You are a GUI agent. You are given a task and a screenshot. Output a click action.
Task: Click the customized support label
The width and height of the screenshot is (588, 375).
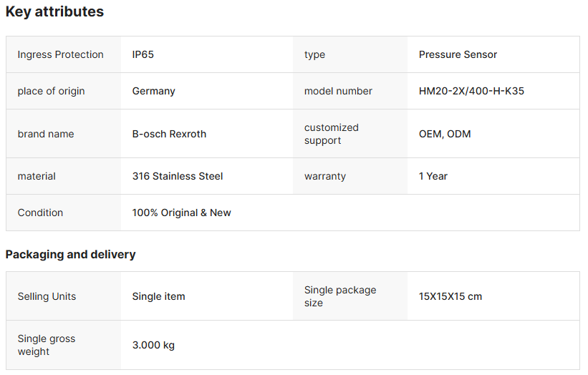click(x=331, y=134)
